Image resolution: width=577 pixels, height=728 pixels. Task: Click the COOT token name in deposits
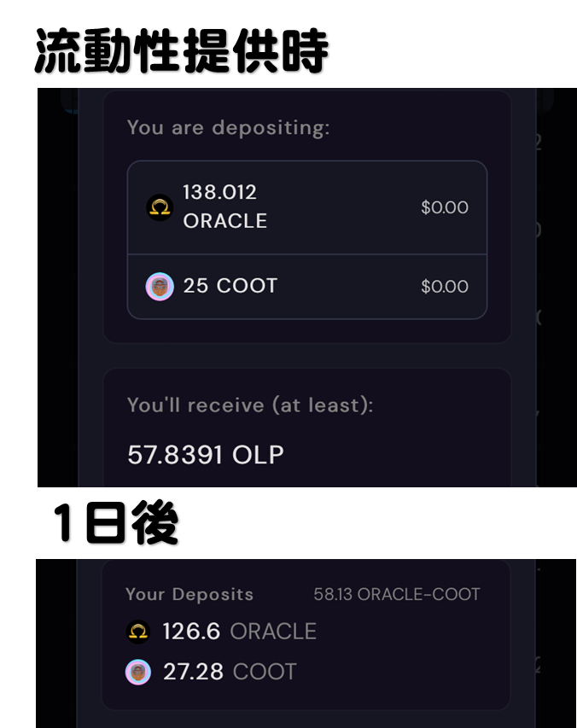(265, 672)
